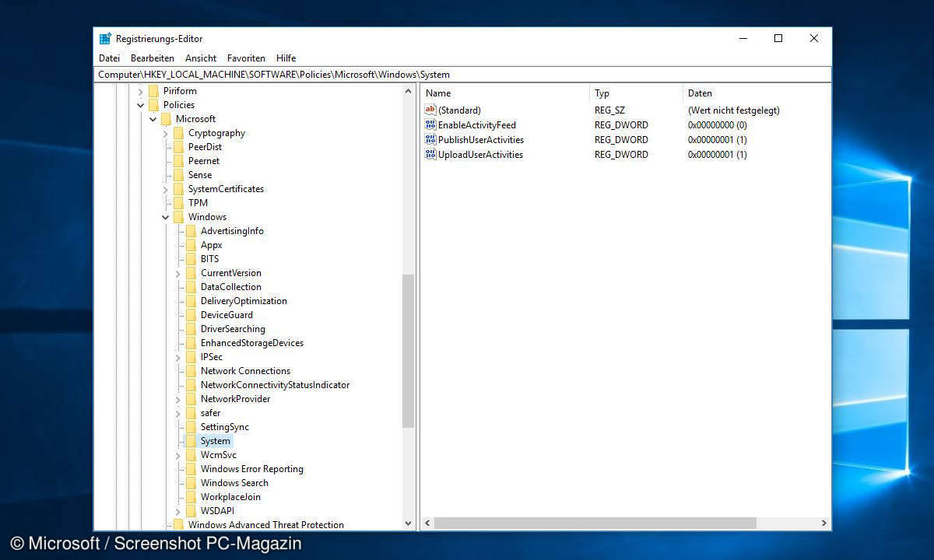Select the Network Connections key
The image size is (934, 560).
click(245, 371)
